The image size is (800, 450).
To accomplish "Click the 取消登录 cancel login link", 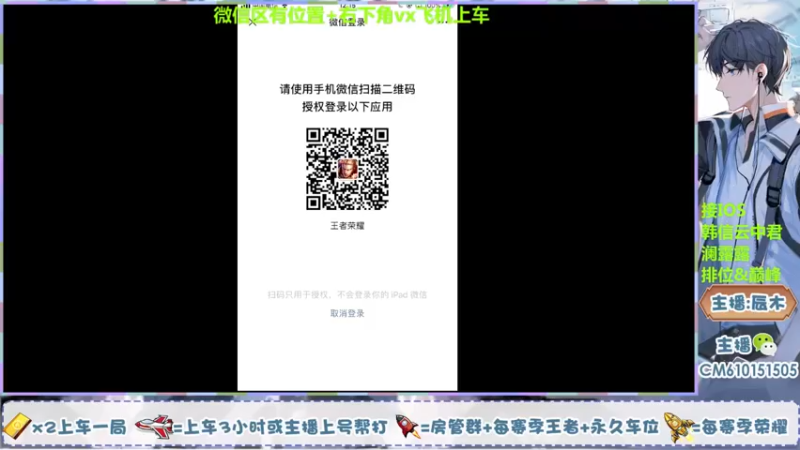I will click(347, 313).
